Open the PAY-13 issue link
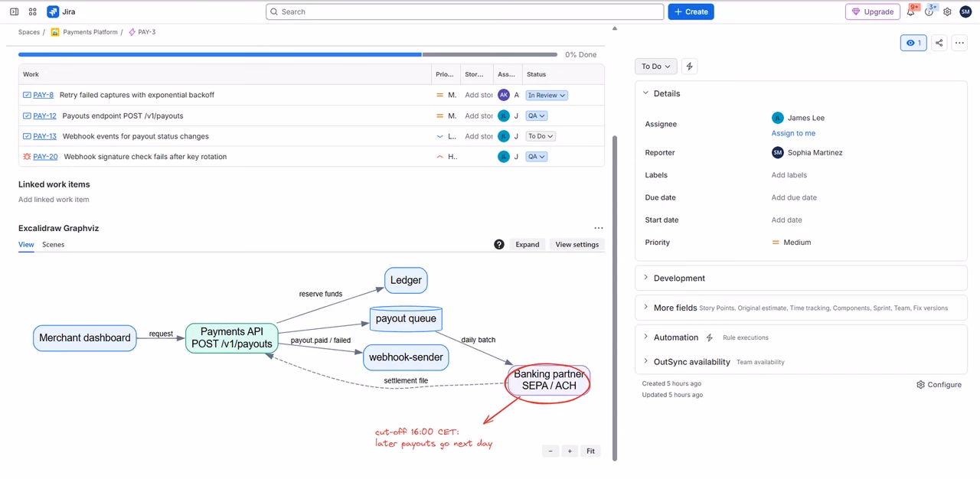Viewport: 980px width, 479px height. point(44,136)
